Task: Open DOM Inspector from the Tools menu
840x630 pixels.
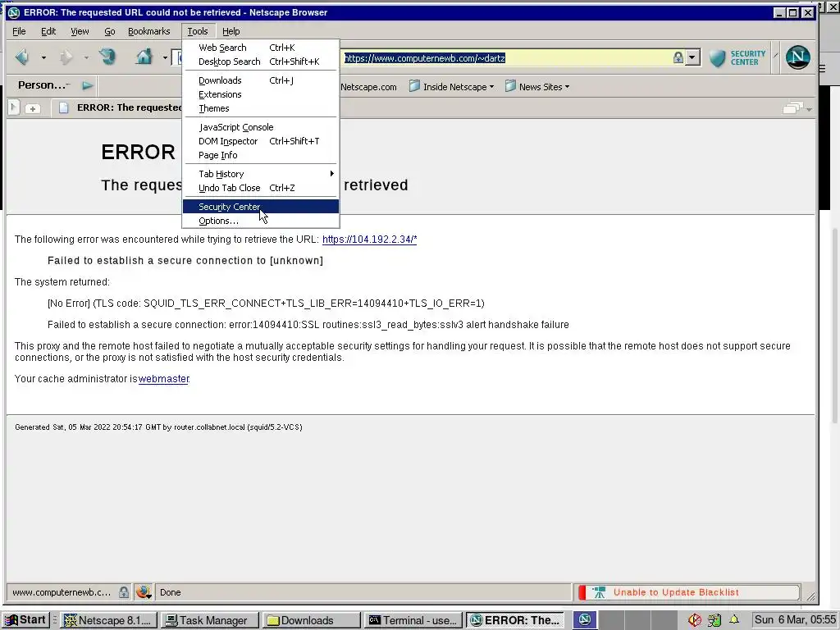Action: pos(260,141)
